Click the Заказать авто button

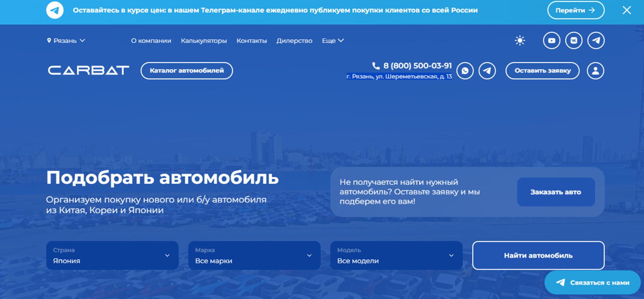tap(556, 192)
